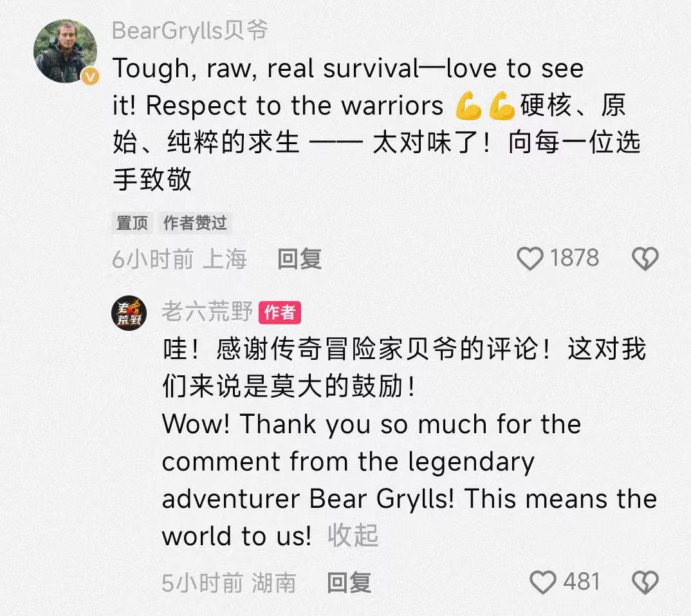Tap the 置顶 pinned tag
The image size is (691, 616).
[132, 223]
